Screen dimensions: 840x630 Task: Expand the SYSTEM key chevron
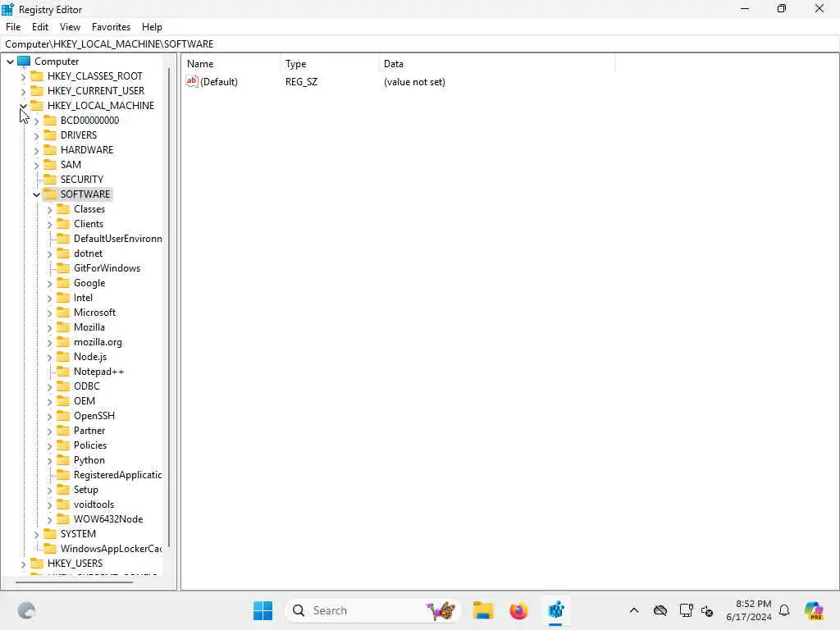coord(36,534)
